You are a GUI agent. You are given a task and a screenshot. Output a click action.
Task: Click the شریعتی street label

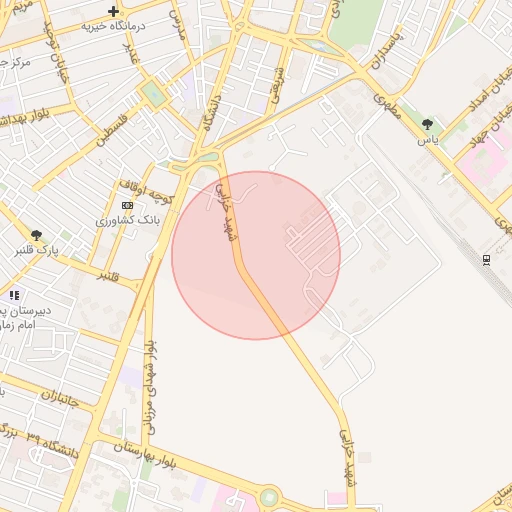(277, 85)
